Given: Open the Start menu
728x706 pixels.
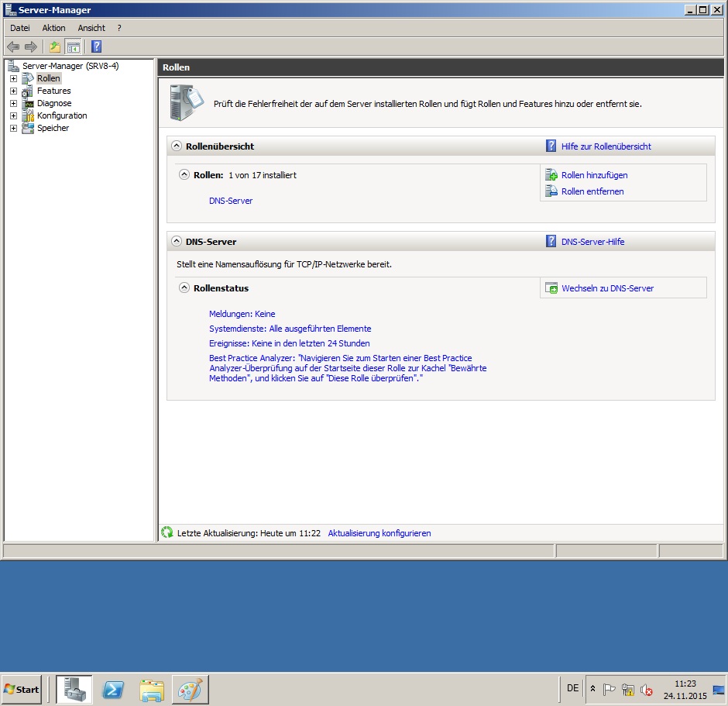Looking at the screenshot, I should pos(22,689).
